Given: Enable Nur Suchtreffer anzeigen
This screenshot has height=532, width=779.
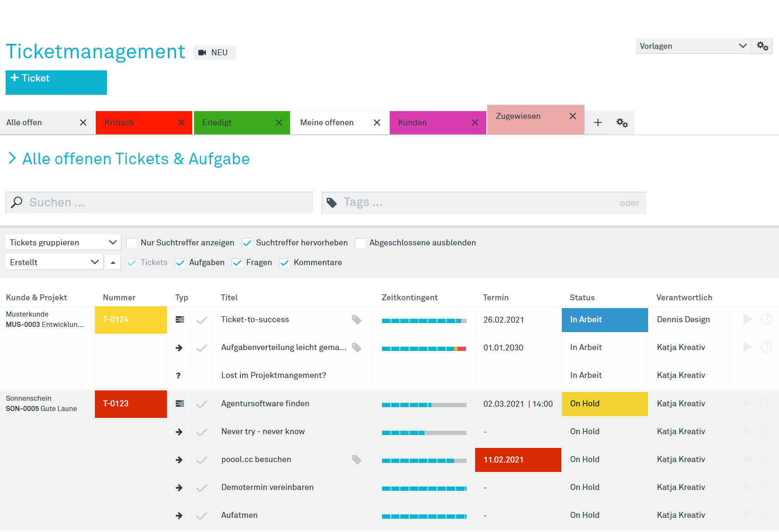Looking at the screenshot, I should click(132, 242).
